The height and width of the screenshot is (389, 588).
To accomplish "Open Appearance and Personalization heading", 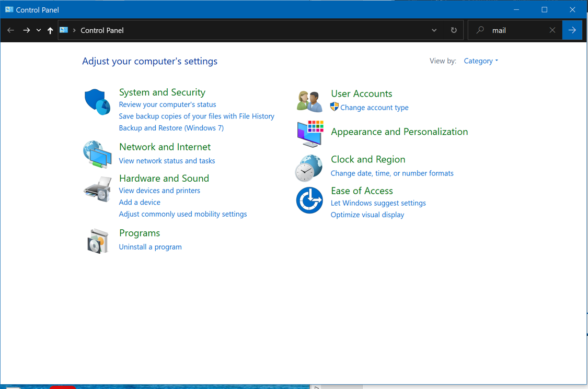I will 399,132.
